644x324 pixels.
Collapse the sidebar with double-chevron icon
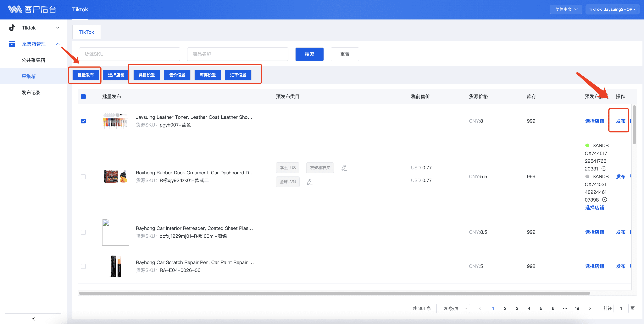pos(33,319)
